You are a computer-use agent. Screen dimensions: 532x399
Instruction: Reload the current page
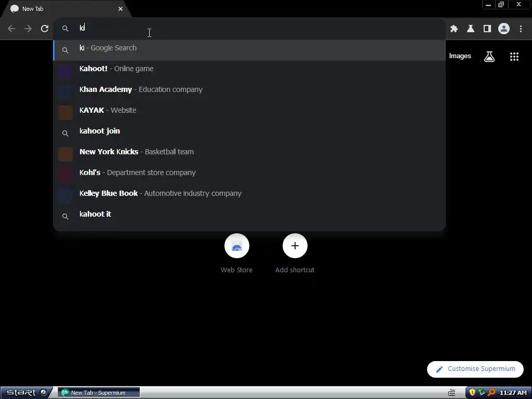tap(45, 29)
